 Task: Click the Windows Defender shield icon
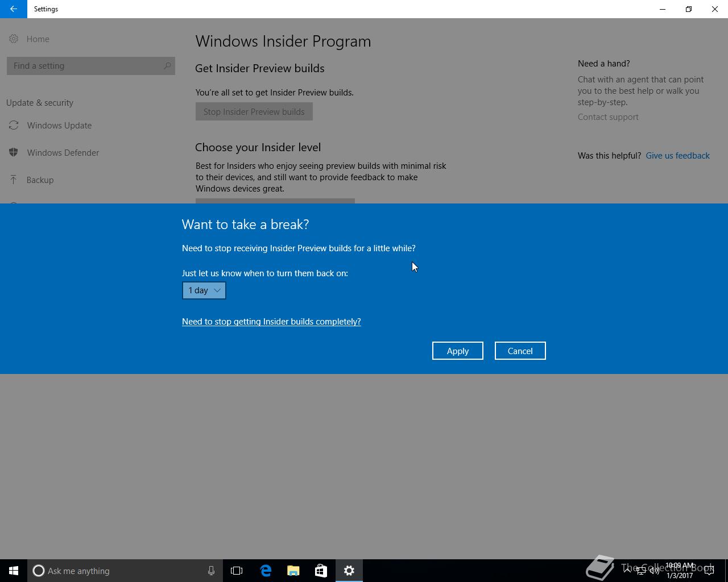(x=14, y=153)
